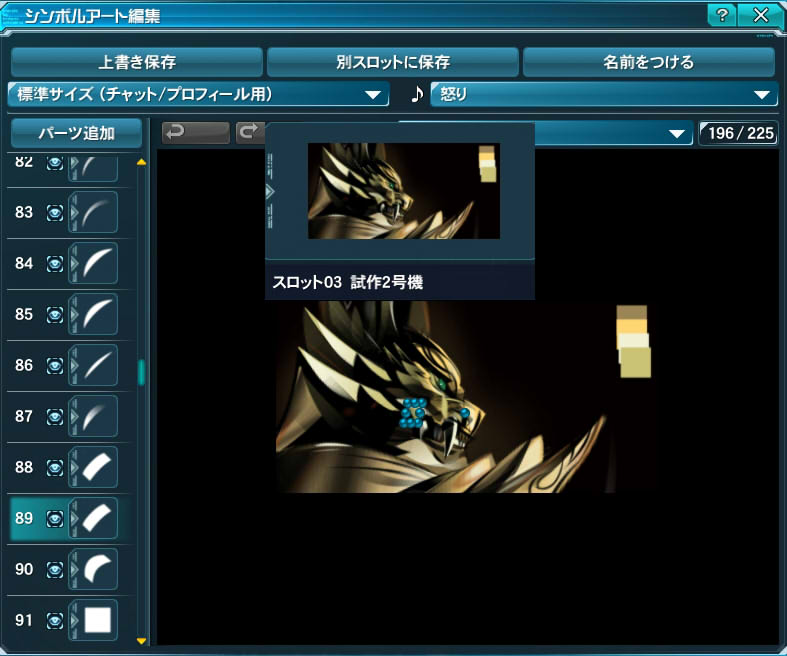Click the slot 03 preview thumbnail
The height and width of the screenshot is (656, 787).
404,191
